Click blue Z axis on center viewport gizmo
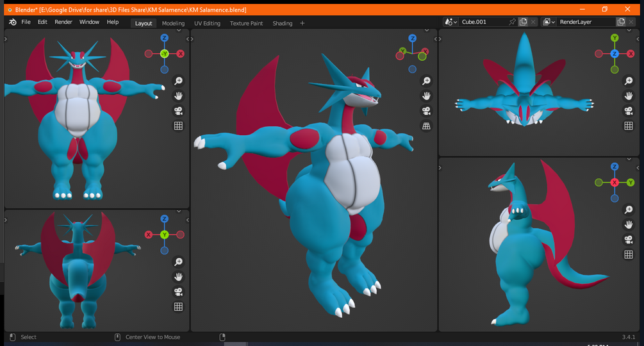The height and width of the screenshot is (346, 644). click(x=413, y=38)
